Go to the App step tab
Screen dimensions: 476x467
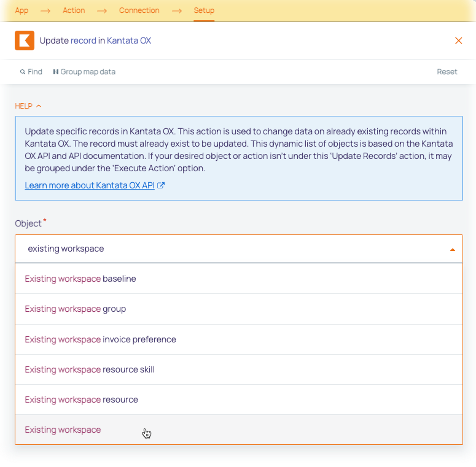21,10
